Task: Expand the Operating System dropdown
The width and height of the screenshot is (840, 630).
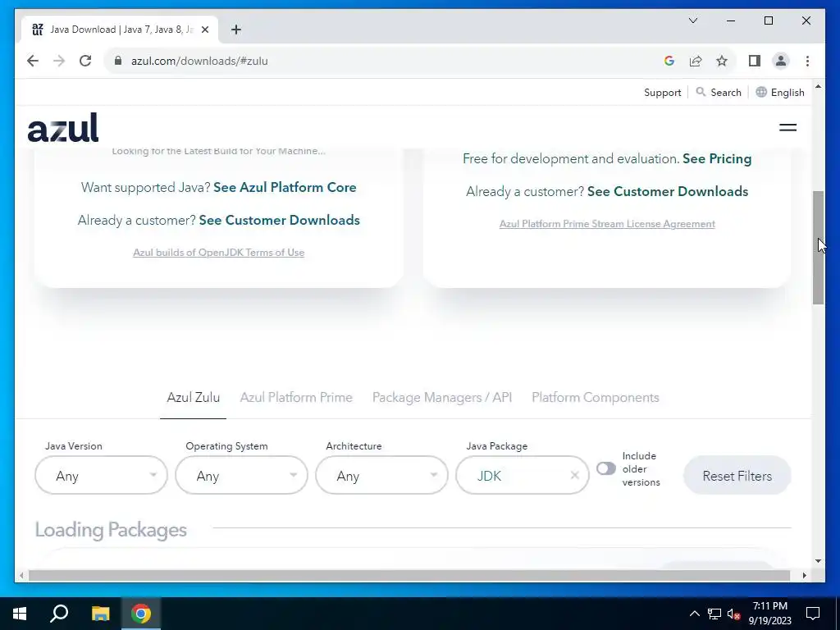Action: (242, 476)
